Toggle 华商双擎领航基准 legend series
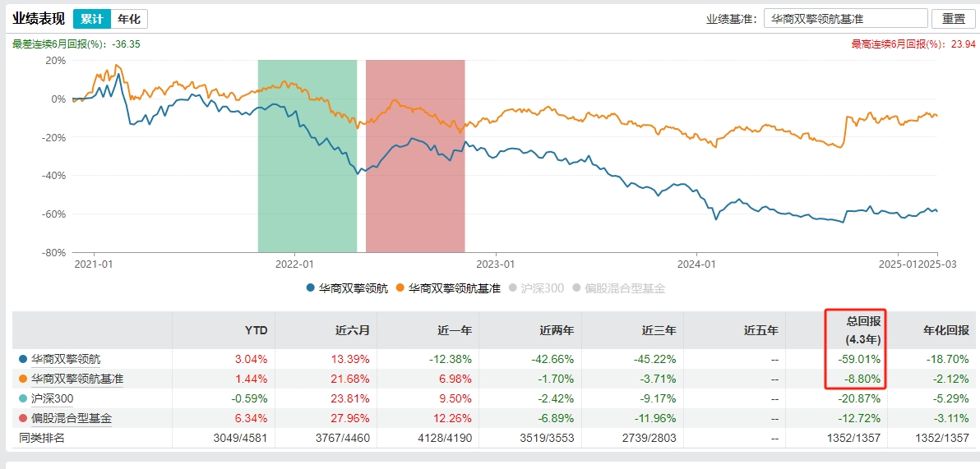This screenshot has height=469, width=980. point(448,288)
